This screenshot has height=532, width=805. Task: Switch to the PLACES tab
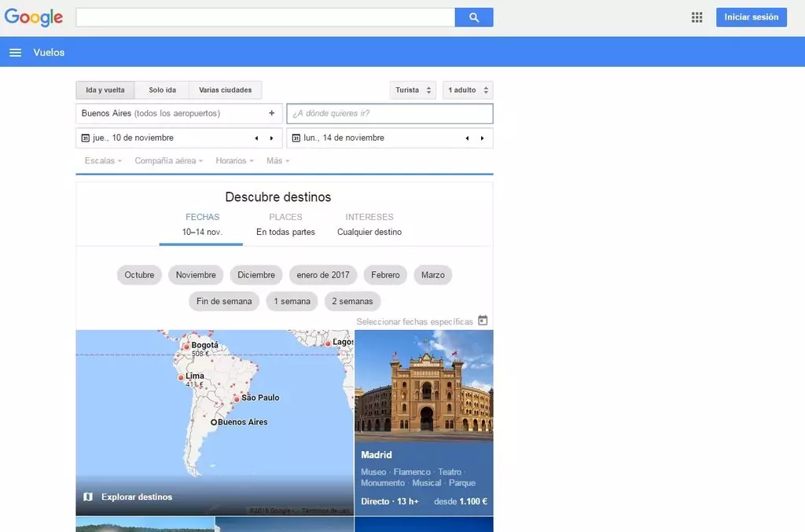[x=285, y=224]
